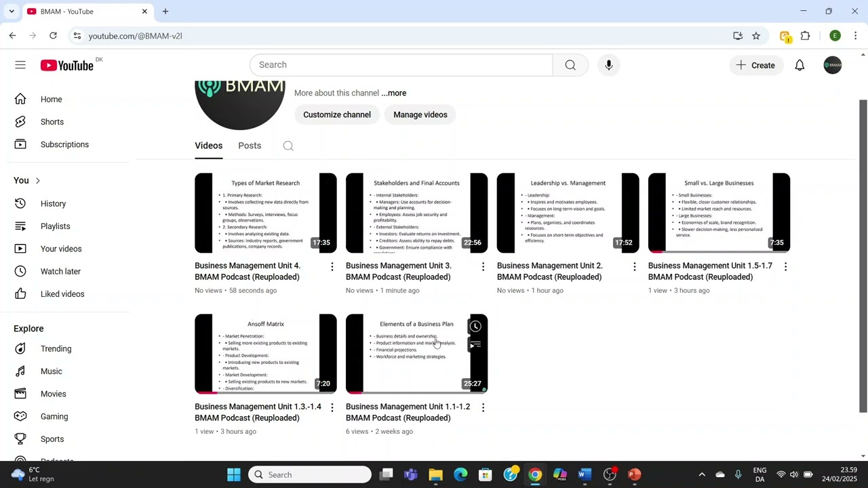This screenshot has width=868, height=488.
Task: Open more options for Unit 1.3.-1.4 video
Action: pyautogui.click(x=332, y=408)
